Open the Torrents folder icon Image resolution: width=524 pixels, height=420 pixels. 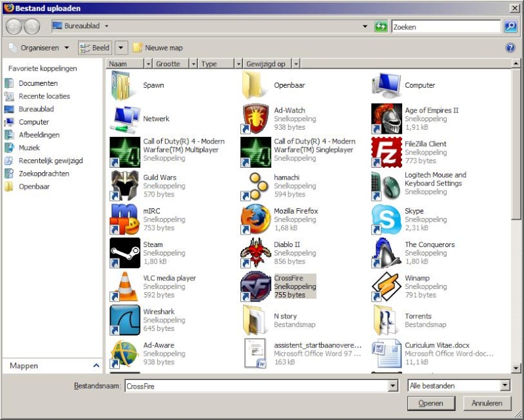(386, 320)
